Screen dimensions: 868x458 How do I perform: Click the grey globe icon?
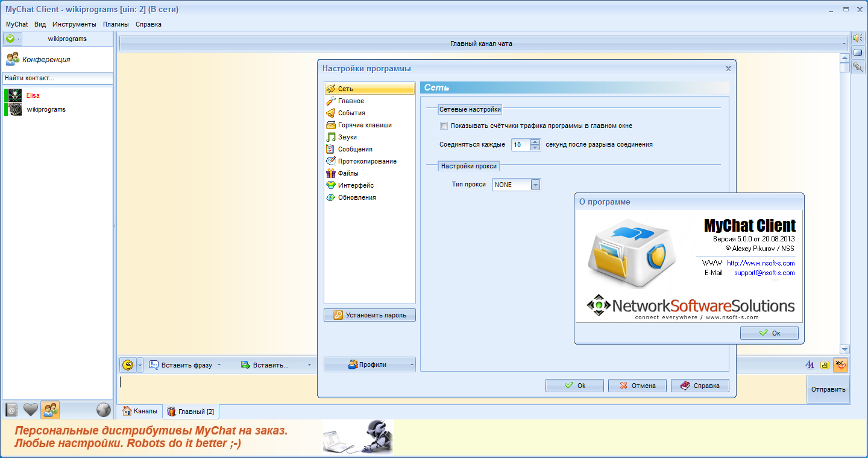pos(104,410)
